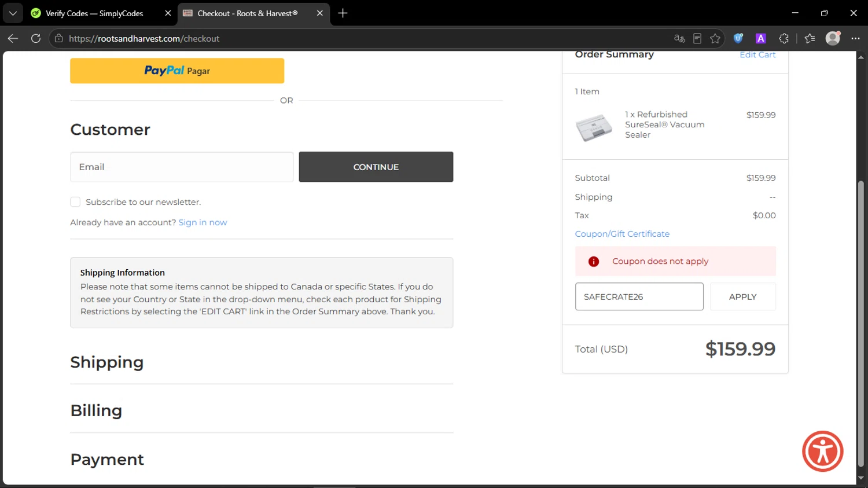Toggle the Coupon/Gift Certificate link
This screenshot has width=868, height=488.
pyautogui.click(x=622, y=234)
